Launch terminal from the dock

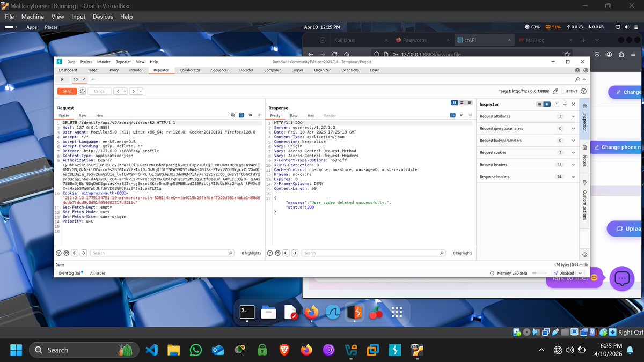[x=247, y=312]
